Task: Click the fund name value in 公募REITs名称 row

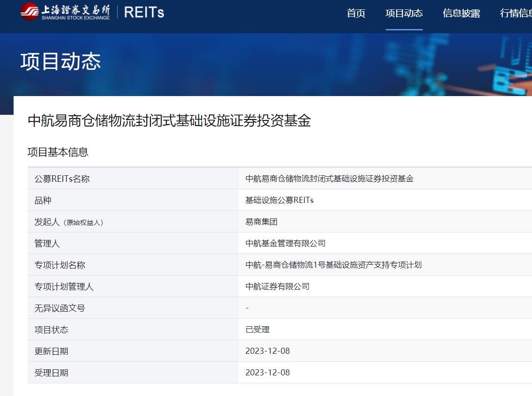Action: point(330,179)
